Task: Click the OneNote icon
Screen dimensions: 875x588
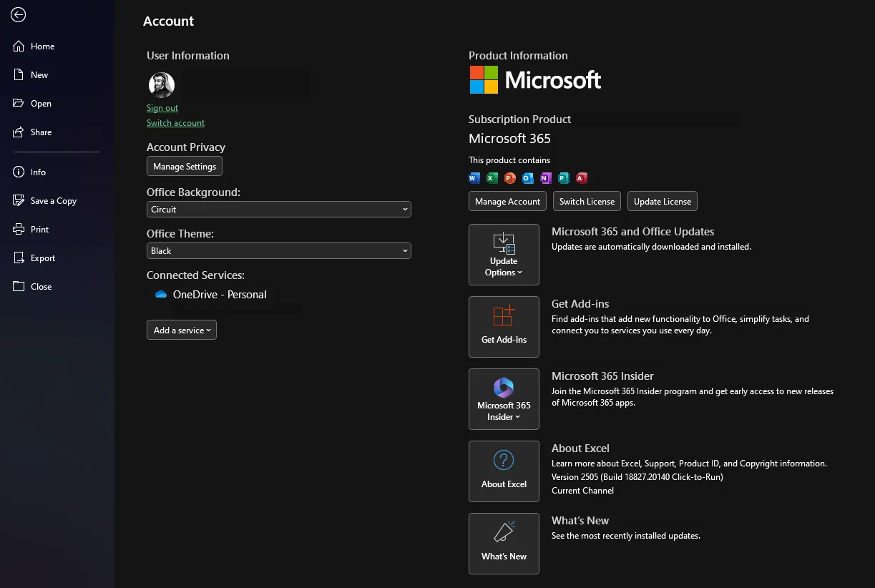Action: click(545, 178)
